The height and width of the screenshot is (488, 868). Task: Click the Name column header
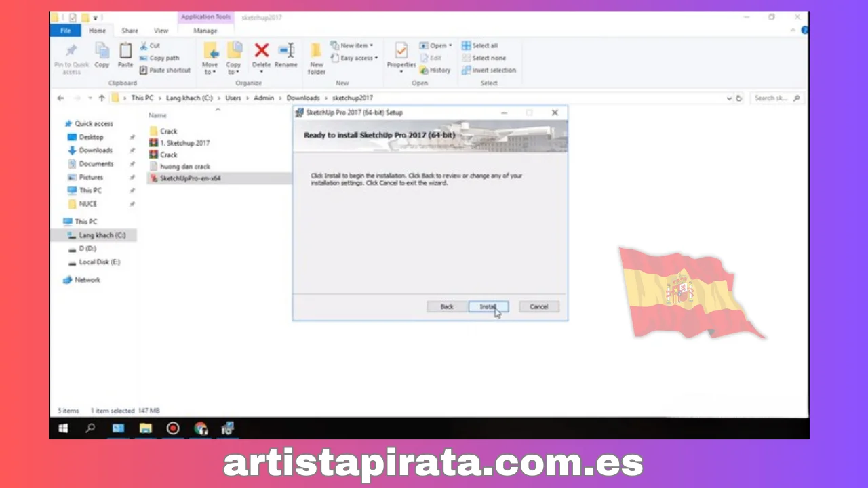coord(157,115)
